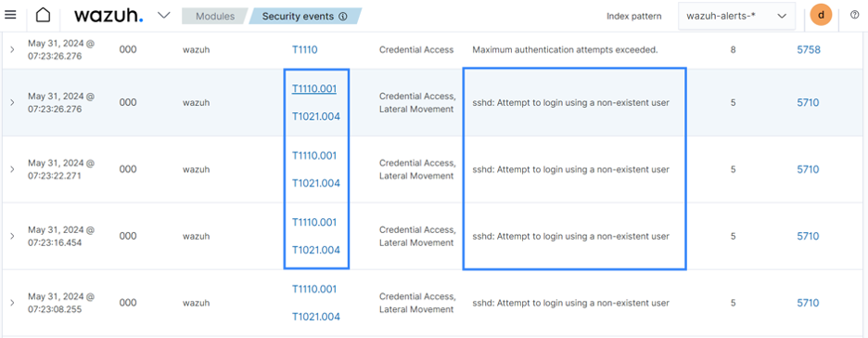The width and height of the screenshot is (868, 338).
Task: Expand the 07:23:08.255 event row
Action: (x=12, y=303)
